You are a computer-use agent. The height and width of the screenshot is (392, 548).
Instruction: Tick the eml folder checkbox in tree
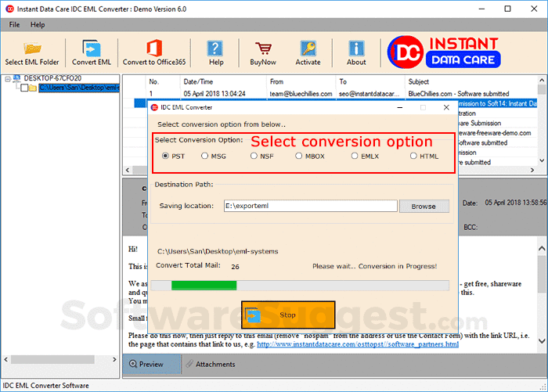24,88
